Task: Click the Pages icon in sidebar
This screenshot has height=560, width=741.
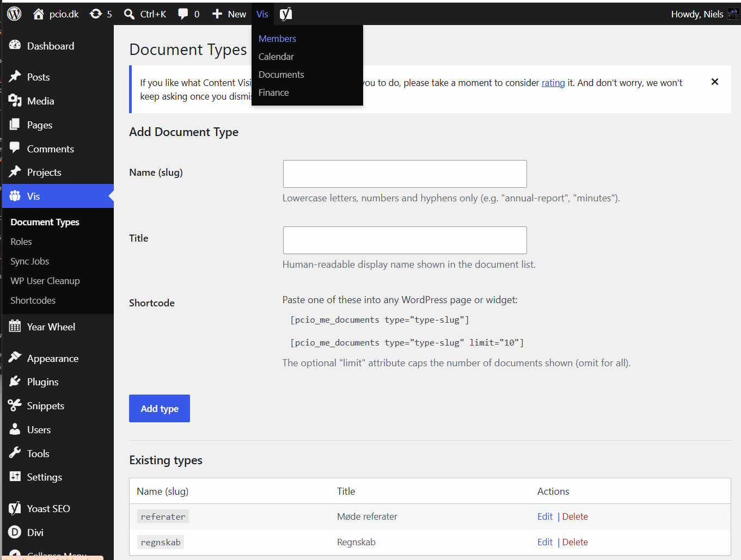Action: pos(15,124)
